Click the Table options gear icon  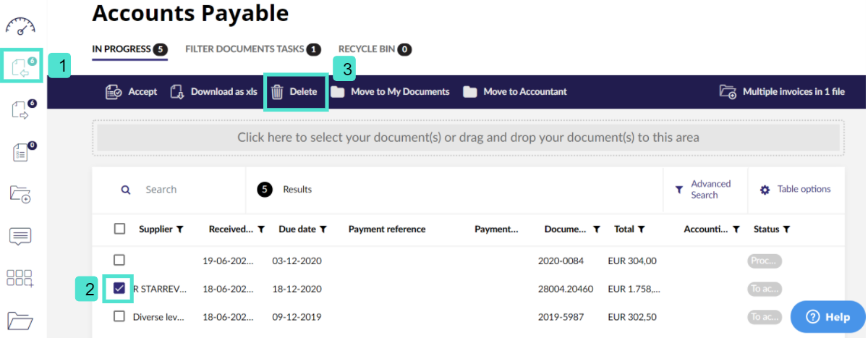765,190
